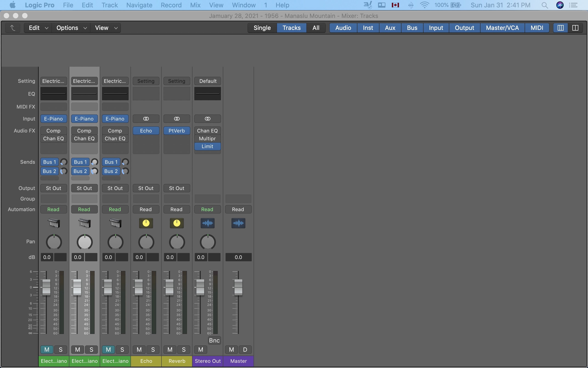The width and height of the screenshot is (588, 368).
Task: Mute the Stereo Out channel
Action: [201, 350]
